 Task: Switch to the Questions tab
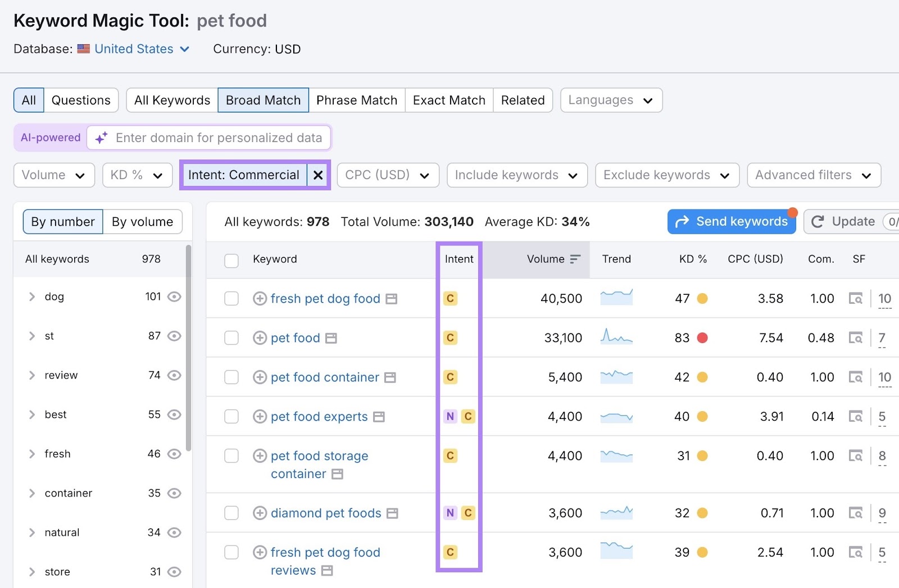80,100
